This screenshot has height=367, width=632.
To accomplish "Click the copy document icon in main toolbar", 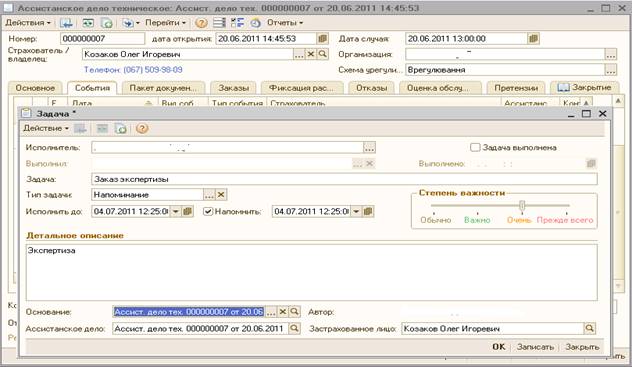I will [107, 23].
